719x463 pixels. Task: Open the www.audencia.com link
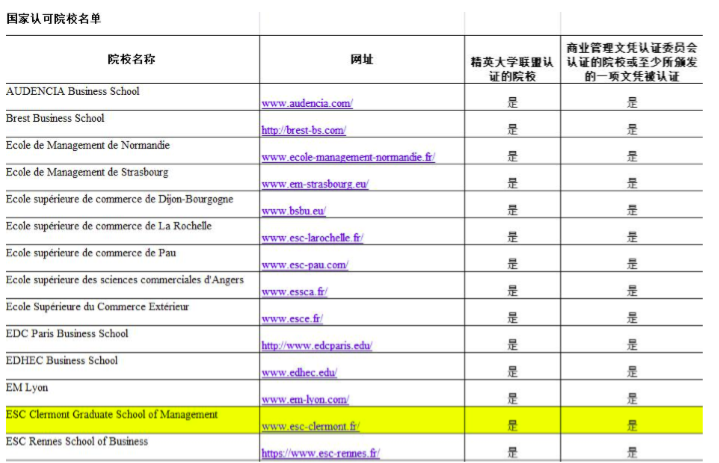pyautogui.click(x=307, y=104)
